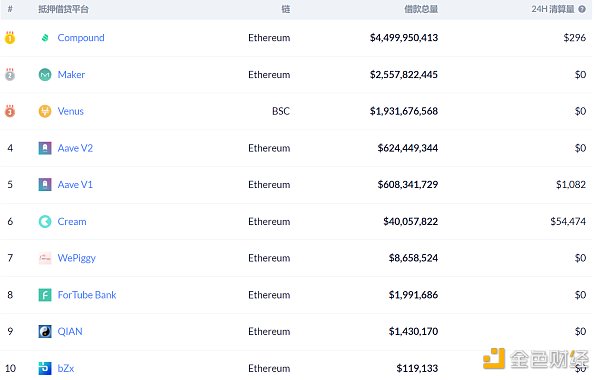Screen dimensions: 600x380
Task: Click the Compound green logo icon
Action: 45,38
